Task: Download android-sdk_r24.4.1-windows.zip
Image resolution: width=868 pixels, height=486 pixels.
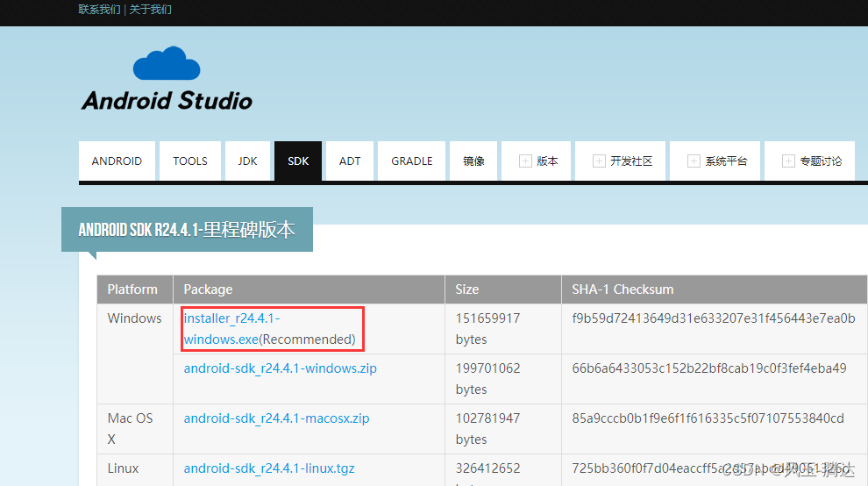Action: [280, 368]
